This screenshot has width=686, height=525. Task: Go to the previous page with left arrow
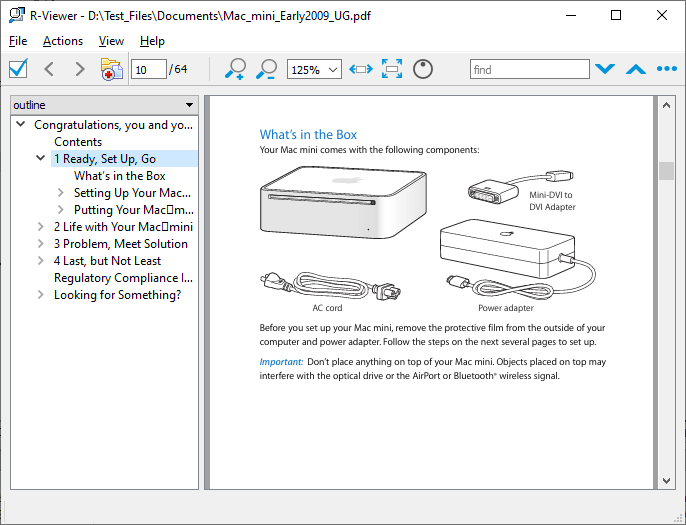coord(50,69)
